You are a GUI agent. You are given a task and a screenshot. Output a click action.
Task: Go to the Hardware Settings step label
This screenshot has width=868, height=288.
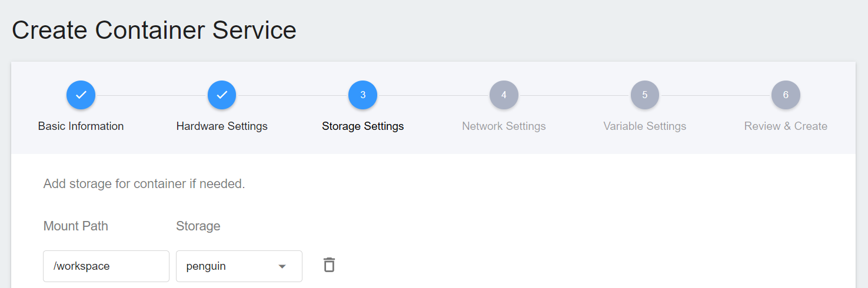pos(222,126)
